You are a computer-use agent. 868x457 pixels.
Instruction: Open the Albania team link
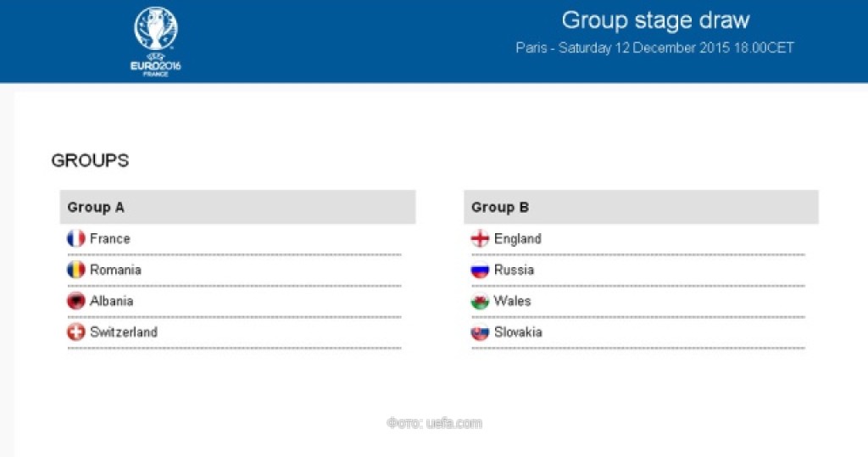coord(111,301)
